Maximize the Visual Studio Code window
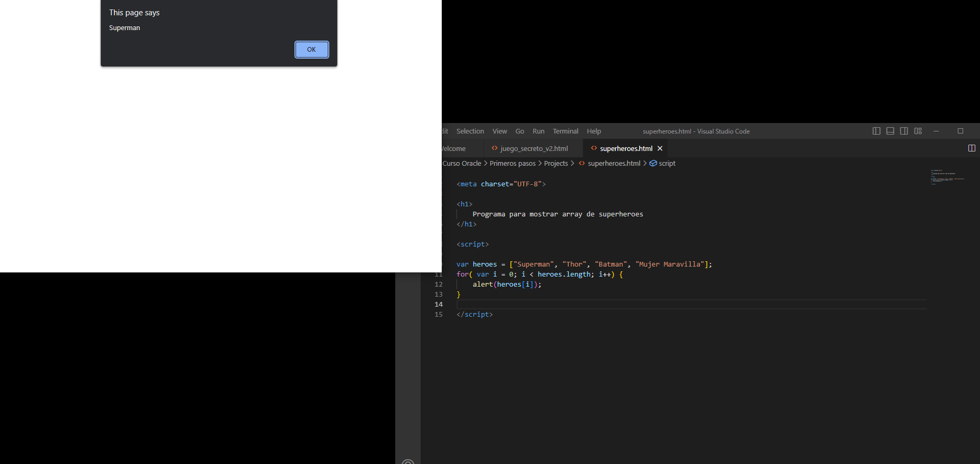Viewport: 980px width, 464px height. click(960, 131)
